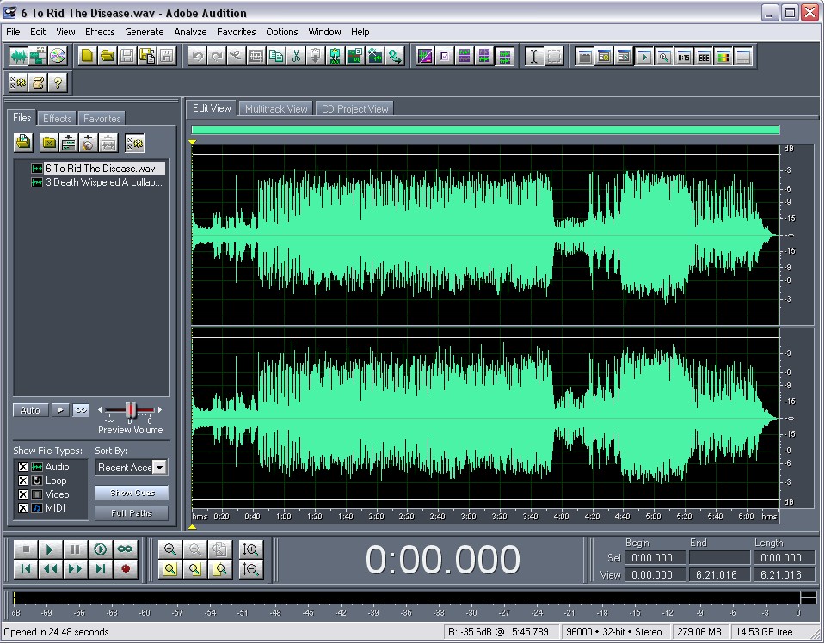Click the Play Looped infinity button in transport
This screenshot has width=825, height=644.
[x=125, y=549]
